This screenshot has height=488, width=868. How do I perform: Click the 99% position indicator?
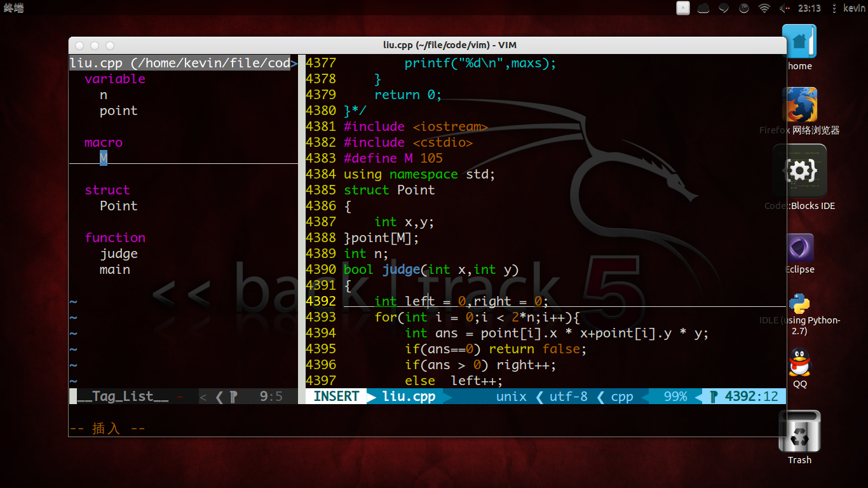[675, 396]
